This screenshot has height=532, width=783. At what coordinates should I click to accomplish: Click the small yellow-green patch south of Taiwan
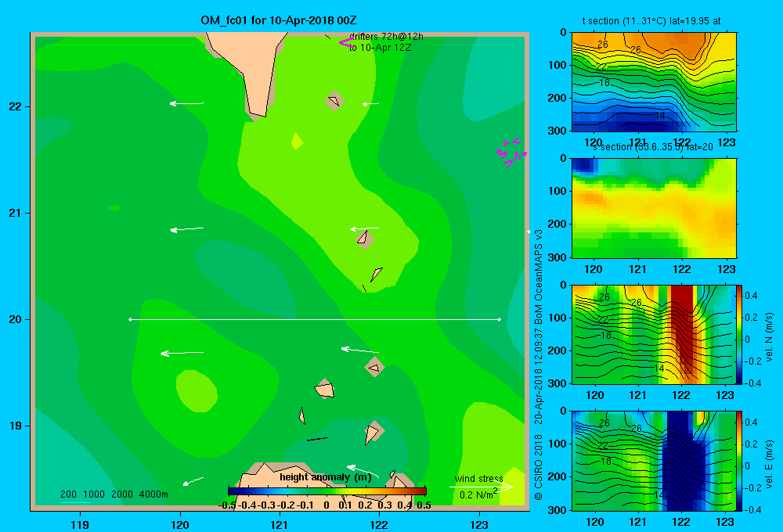coord(297,142)
